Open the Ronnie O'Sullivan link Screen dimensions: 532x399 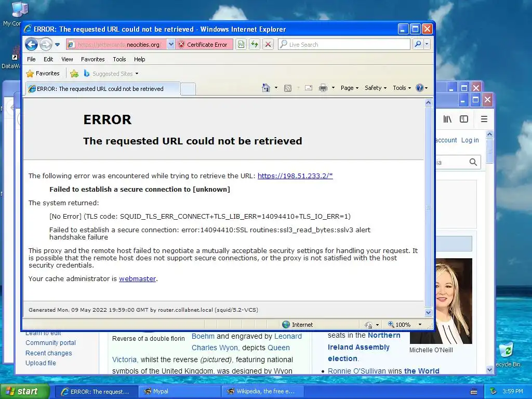point(356,371)
